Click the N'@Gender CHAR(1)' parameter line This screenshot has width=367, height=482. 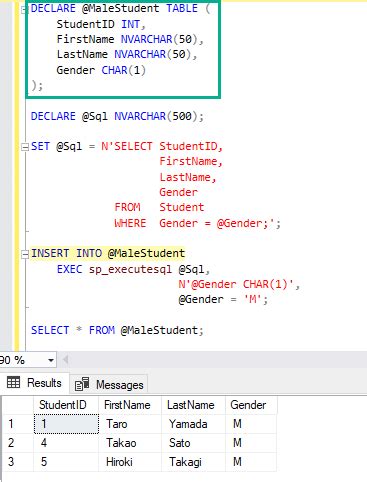tap(239, 284)
